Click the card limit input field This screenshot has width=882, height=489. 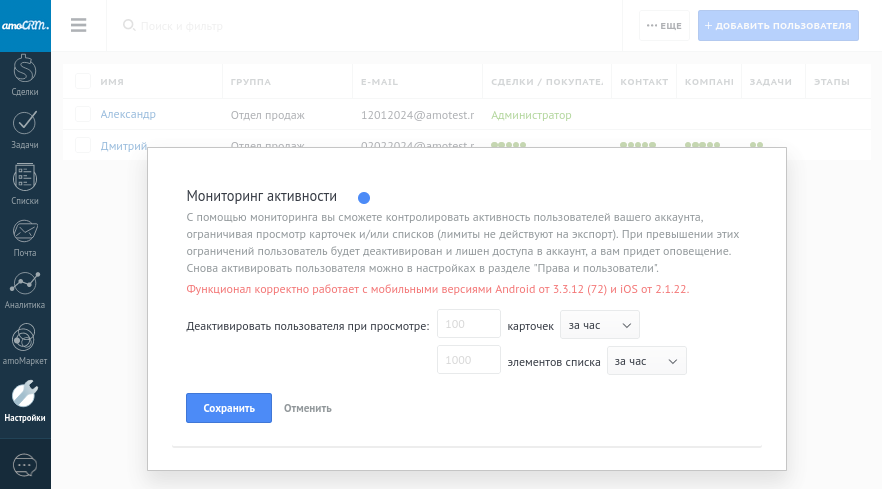coord(469,324)
